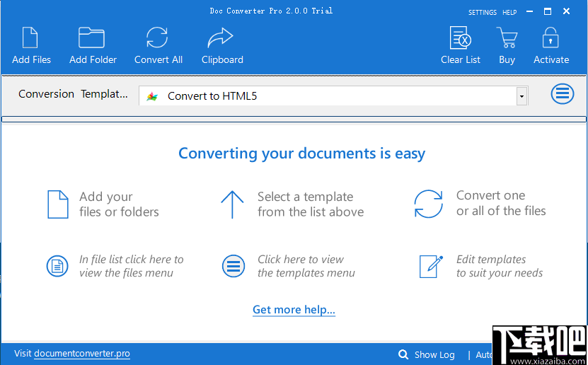Click the files menu circle icon

57,266
